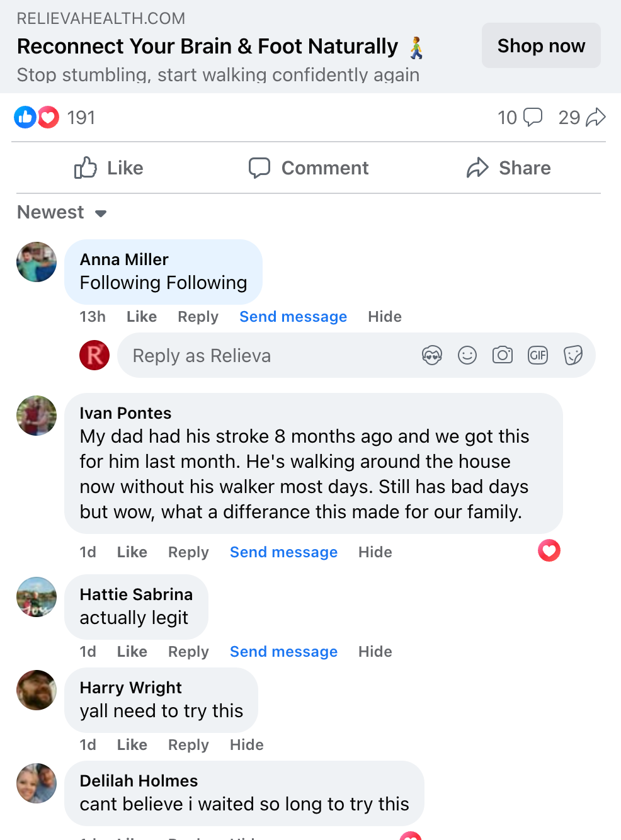The height and width of the screenshot is (840, 621).
Task: Click heart reaction on Ivan Pontes's comment
Action: click(x=549, y=551)
